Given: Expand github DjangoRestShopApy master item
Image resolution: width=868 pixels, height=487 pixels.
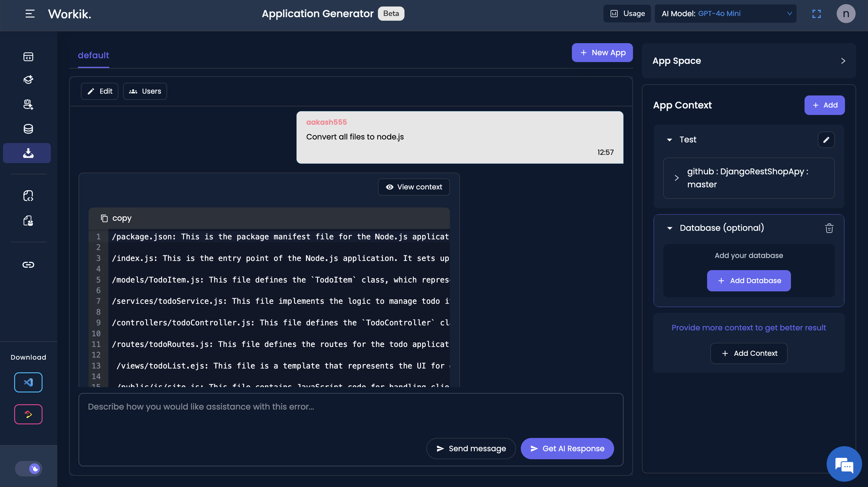Looking at the screenshot, I should (748, 178).
